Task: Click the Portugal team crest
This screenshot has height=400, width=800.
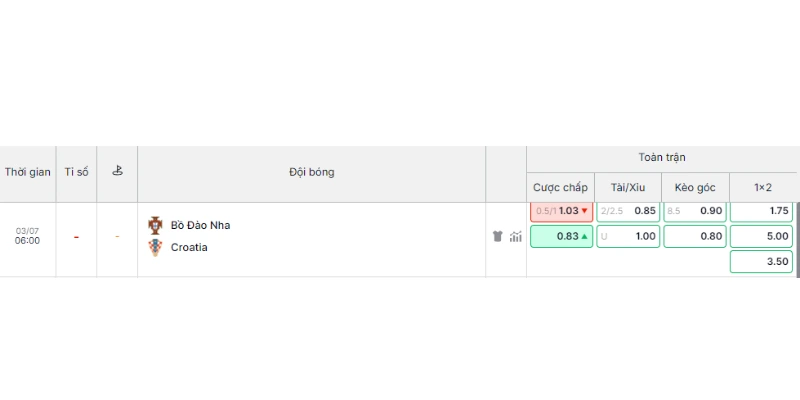Action: (155, 225)
